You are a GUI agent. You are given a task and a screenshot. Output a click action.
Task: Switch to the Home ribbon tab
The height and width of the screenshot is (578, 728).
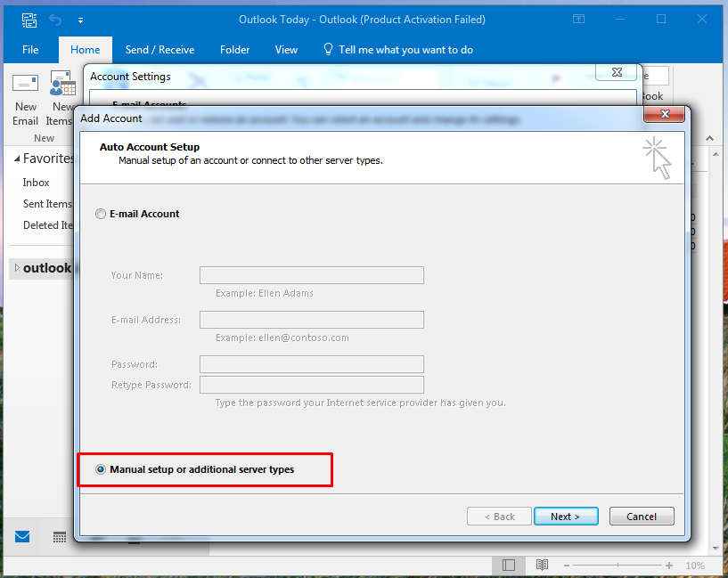coord(85,50)
